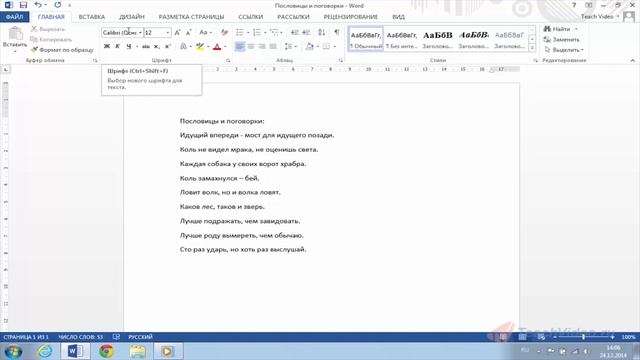Screen dimensions: 640x360
Task: Open the Change Case Aa dropdown
Action: pos(205,32)
